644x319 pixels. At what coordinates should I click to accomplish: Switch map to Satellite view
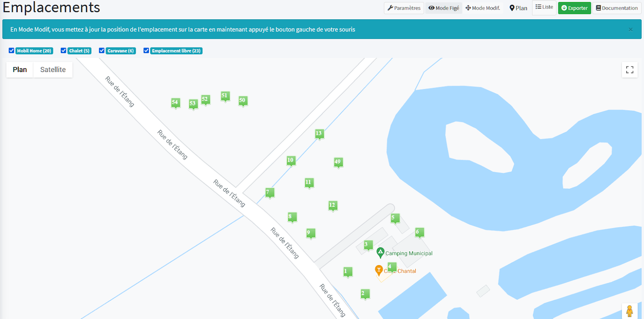(53, 70)
